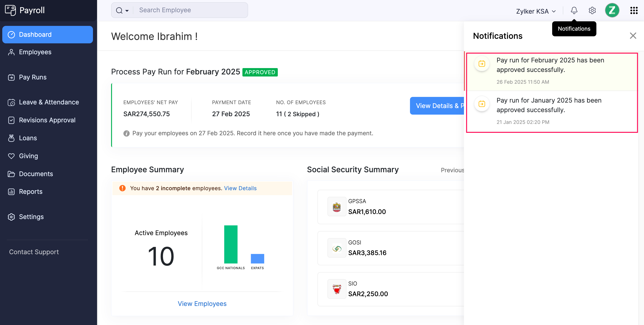Open the Employees section
Viewport: 644px width, 325px height.
pos(35,52)
